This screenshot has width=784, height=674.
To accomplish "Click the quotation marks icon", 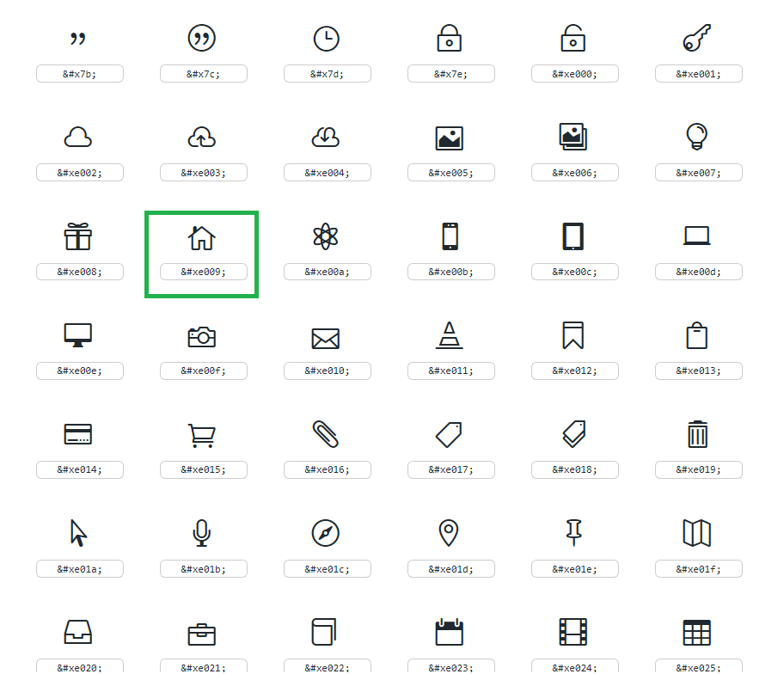I will click(78, 39).
